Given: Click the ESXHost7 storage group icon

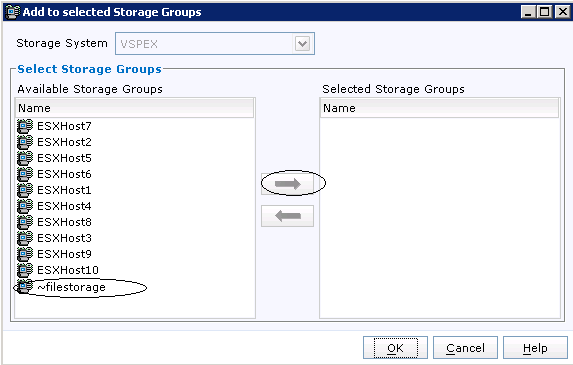Looking at the screenshot, I should (x=25, y=126).
